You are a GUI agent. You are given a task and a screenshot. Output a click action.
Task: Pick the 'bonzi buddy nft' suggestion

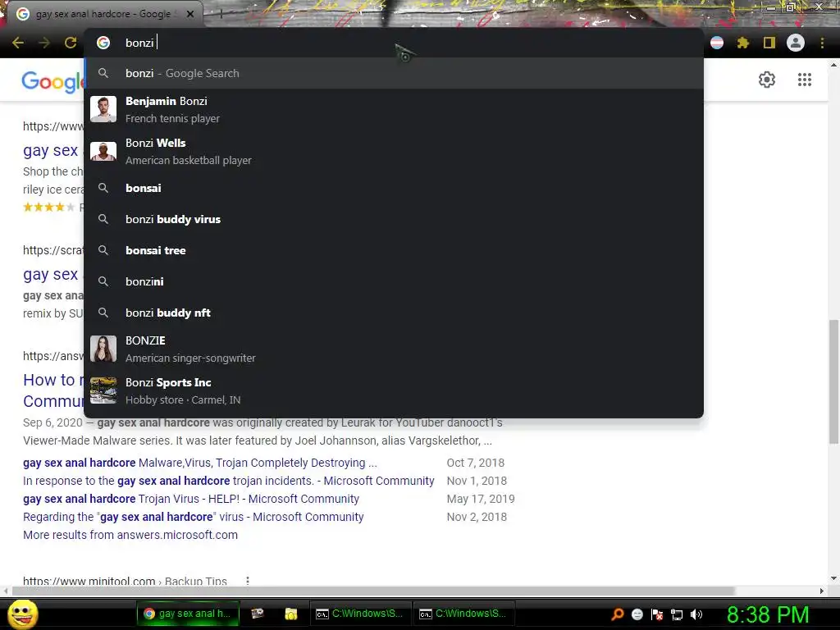[x=394, y=313]
